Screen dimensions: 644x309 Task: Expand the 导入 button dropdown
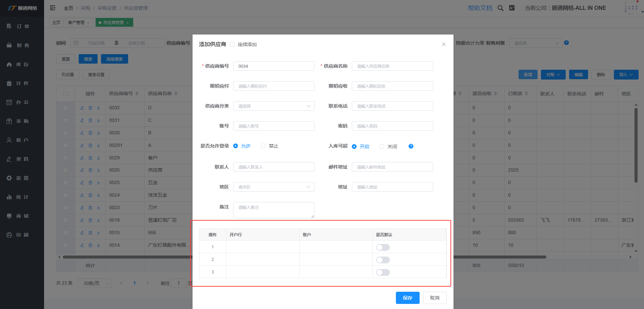coord(626,74)
